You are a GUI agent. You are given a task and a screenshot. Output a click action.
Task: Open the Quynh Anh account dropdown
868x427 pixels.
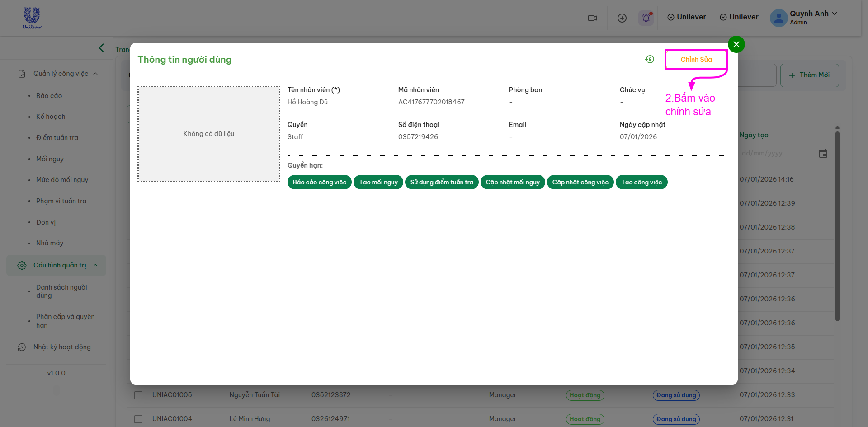(834, 14)
